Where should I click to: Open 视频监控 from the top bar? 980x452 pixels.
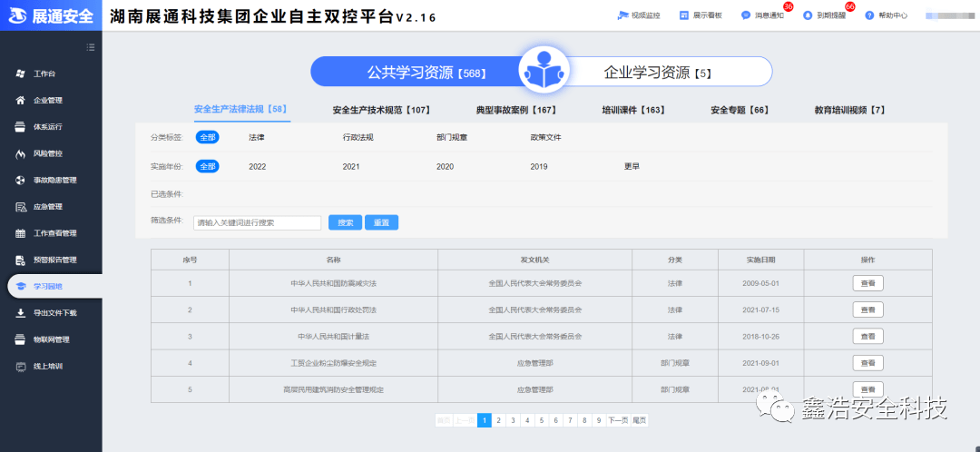pyautogui.click(x=639, y=15)
